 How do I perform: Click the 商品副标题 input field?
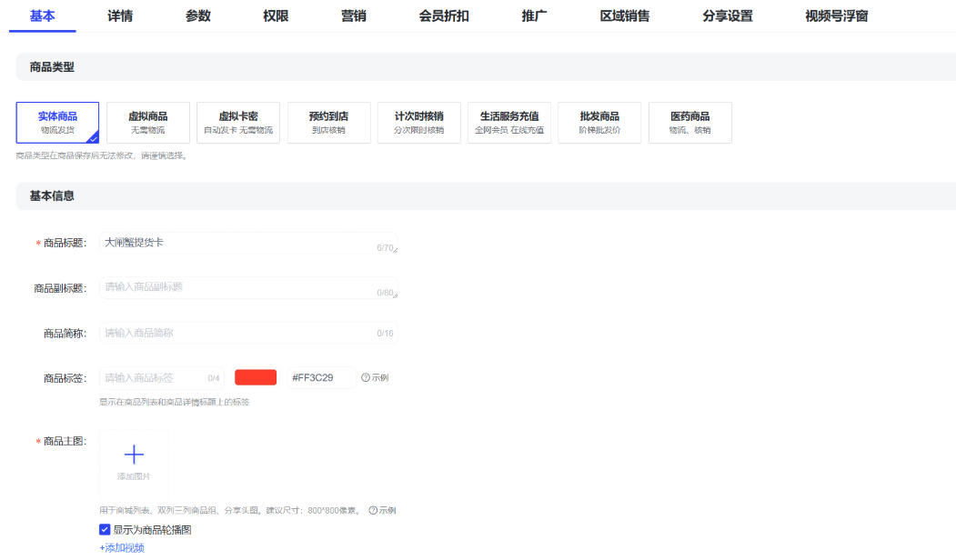236,287
